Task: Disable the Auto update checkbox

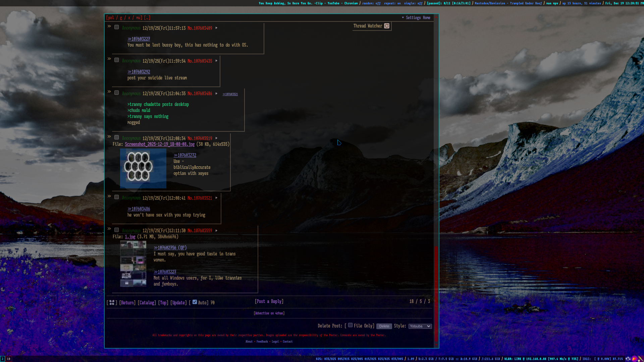Action: click(195, 302)
